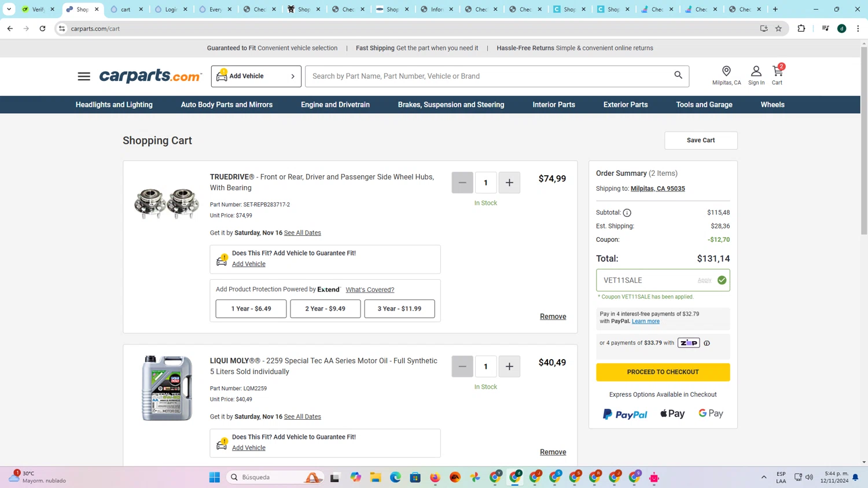Click the Zip logo badge

coord(689,343)
